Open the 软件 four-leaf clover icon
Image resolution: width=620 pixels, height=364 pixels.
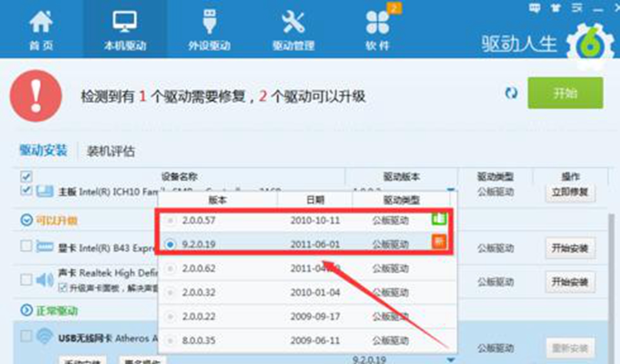point(377,22)
